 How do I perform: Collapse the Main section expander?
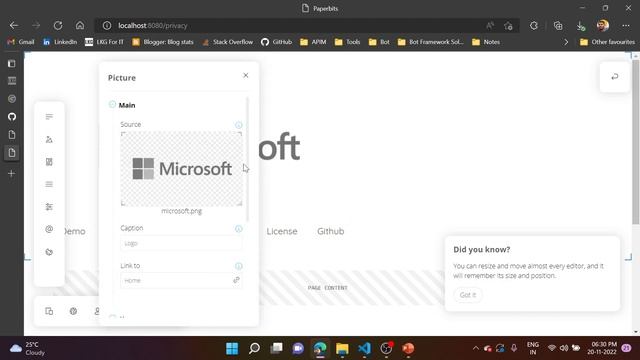[112, 104]
